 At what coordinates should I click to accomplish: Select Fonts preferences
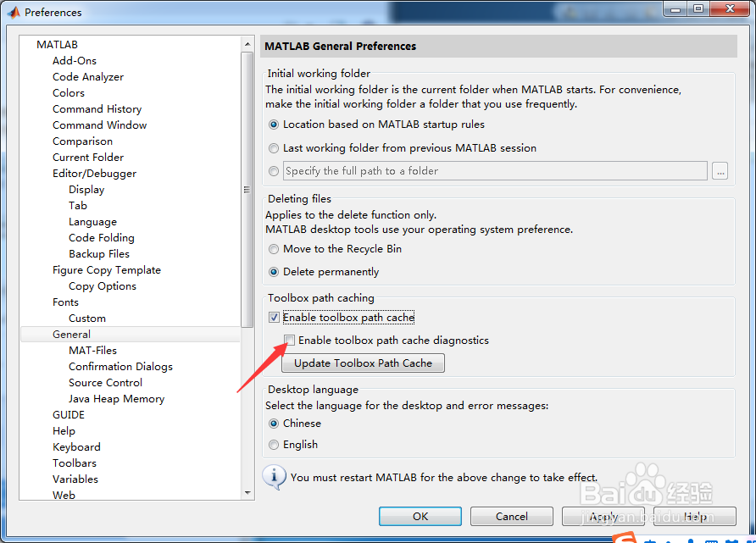point(65,302)
